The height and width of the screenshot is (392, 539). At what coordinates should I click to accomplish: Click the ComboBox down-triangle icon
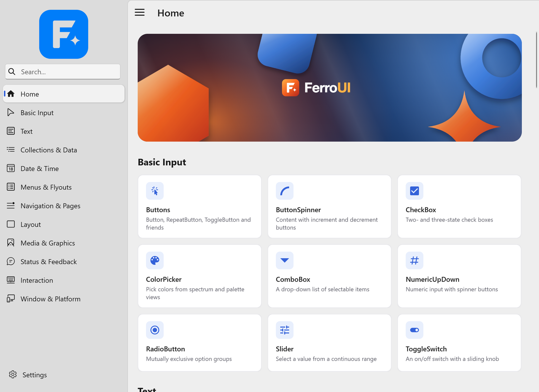point(285,260)
